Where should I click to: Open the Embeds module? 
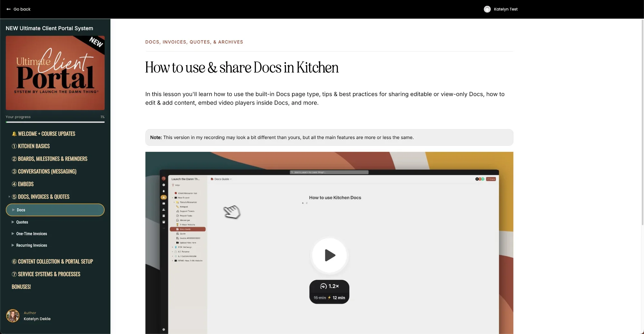click(23, 184)
